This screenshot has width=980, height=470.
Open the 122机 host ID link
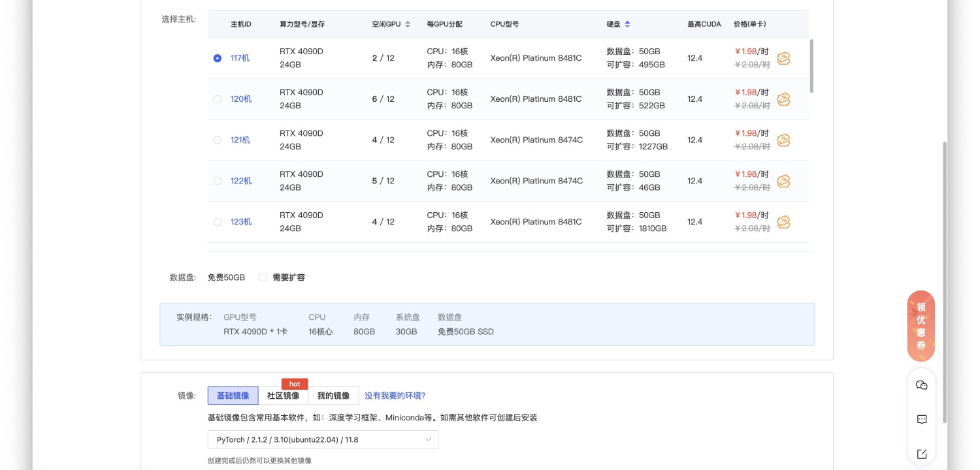coord(241,181)
